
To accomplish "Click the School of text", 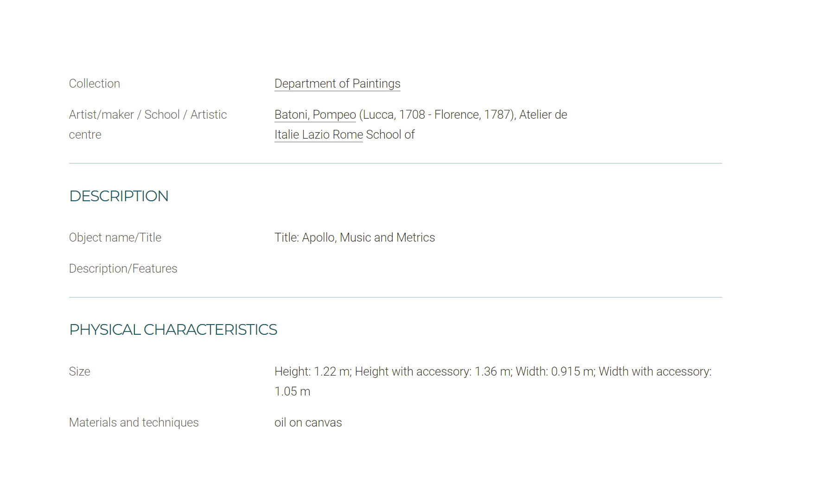I will coord(390,134).
